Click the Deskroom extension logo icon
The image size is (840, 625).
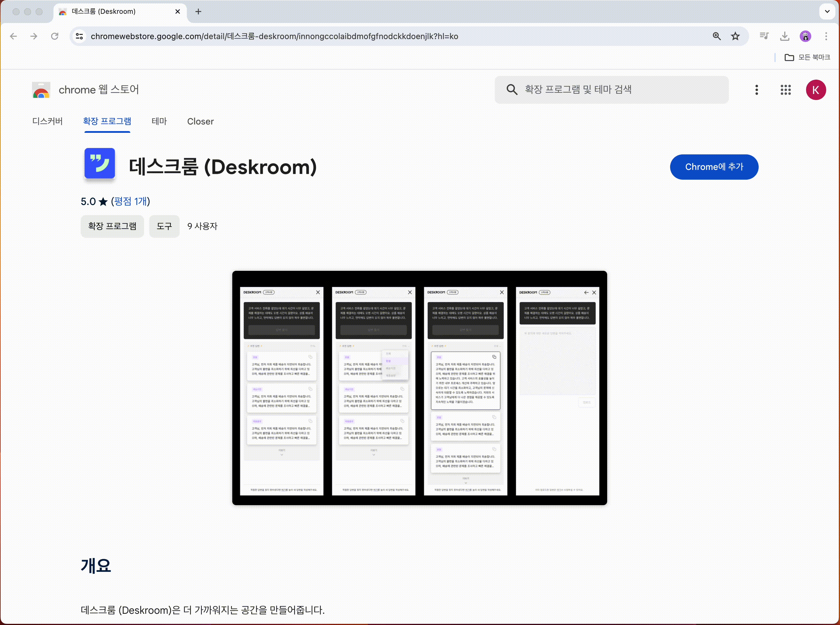click(x=100, y=164)
